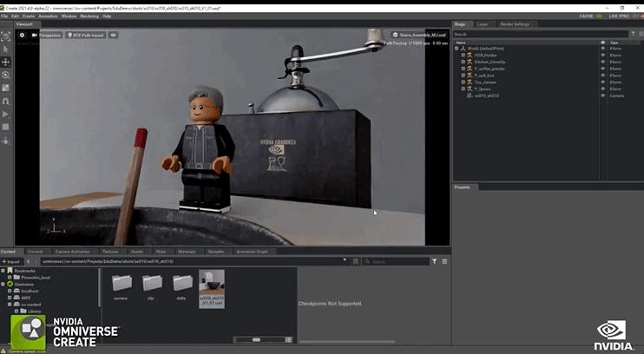Click the filter icon in Content browser
Screen dimensions: 644x354
point(435,260)
